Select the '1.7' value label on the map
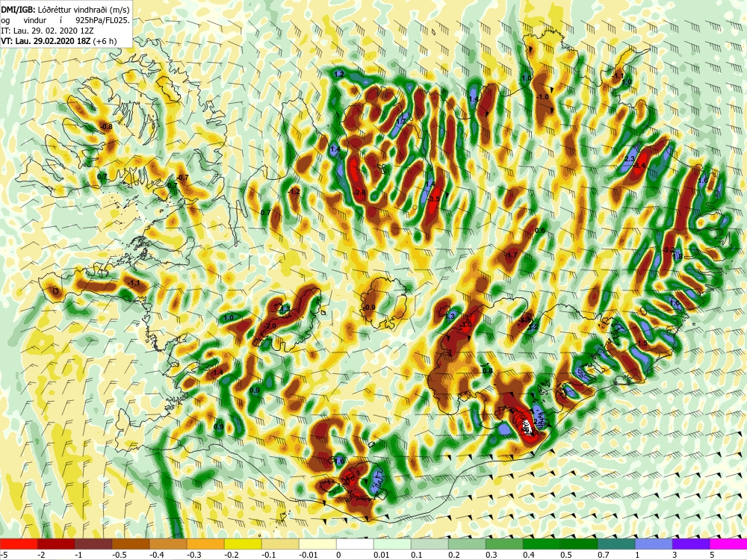747x560 pixels. tap(401, 122)
